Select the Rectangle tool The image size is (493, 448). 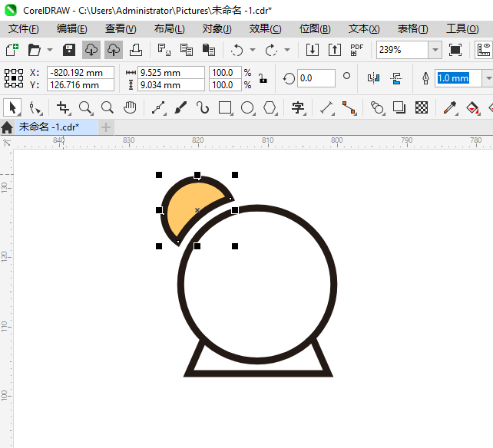pyautogui.click(x=225, y=107)
